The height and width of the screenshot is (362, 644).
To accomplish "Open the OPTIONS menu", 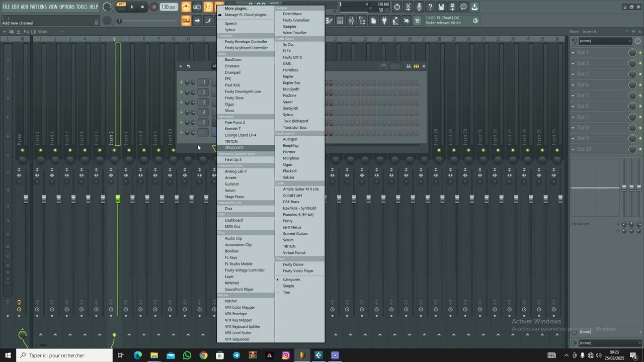I will [67, 7].
